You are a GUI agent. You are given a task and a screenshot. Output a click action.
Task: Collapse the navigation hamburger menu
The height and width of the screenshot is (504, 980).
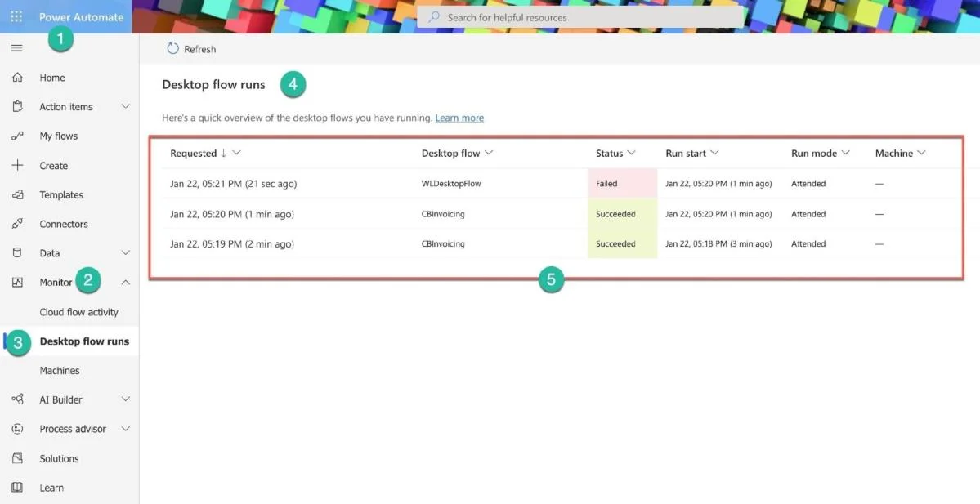click(x=17, y=48)
